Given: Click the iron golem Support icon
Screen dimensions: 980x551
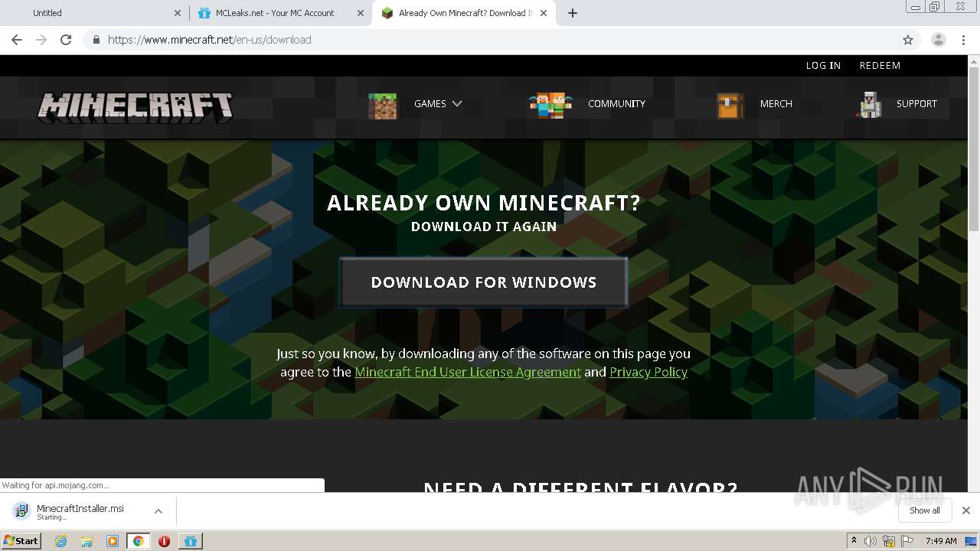Looking at the screenshot, I should (x=869, y=105).
